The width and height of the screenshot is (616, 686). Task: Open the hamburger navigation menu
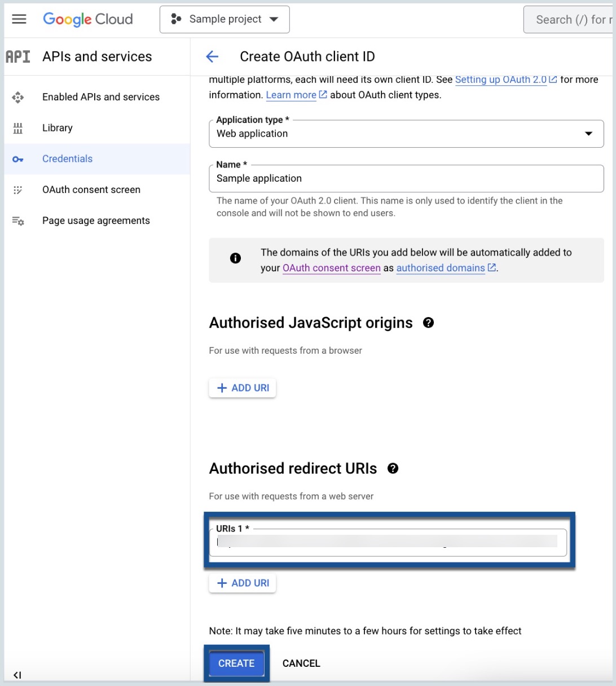point(19,19)
